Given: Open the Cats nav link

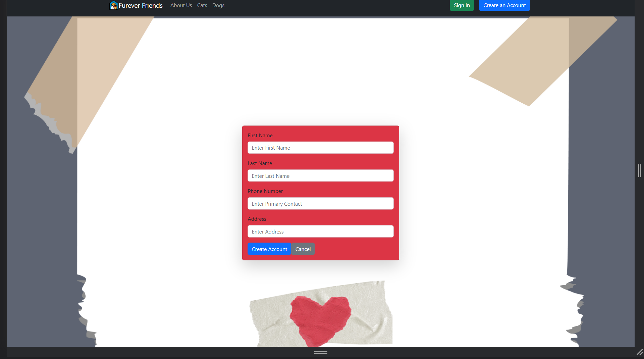Looking at the screenshot, I should click(202, 5).
